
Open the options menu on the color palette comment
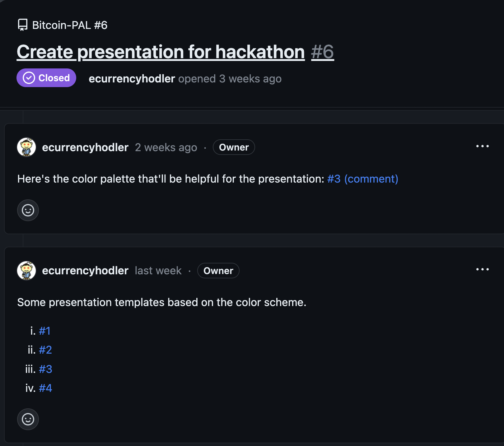coord(482,146)
